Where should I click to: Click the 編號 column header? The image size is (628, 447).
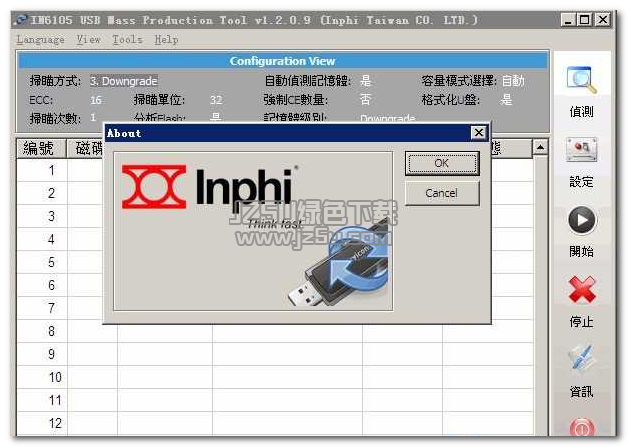41,149
